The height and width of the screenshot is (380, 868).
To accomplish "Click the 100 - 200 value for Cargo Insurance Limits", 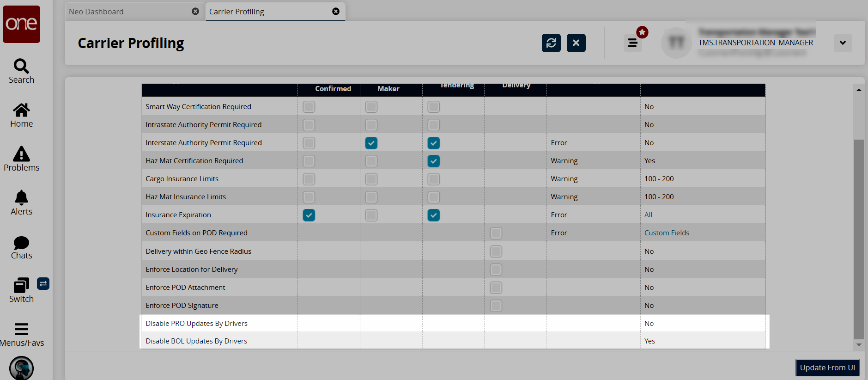I will tap(659, 179).
